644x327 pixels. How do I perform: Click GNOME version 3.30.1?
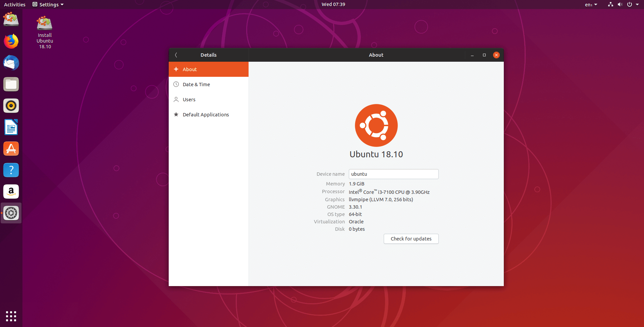tap(356, 207)
